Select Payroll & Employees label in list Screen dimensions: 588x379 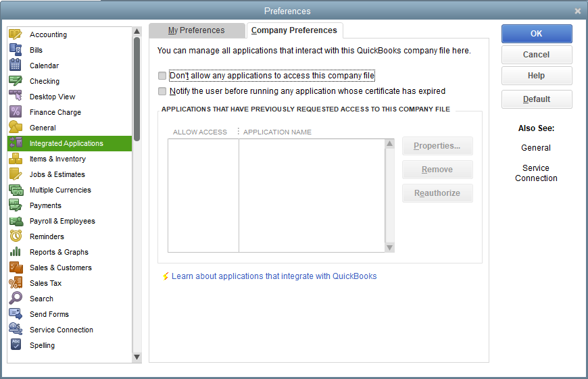point(62,221)
